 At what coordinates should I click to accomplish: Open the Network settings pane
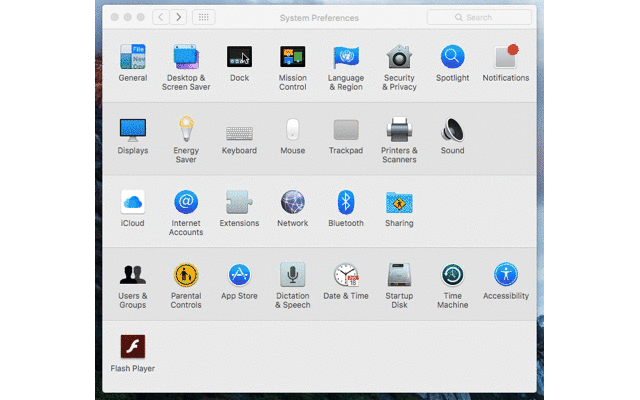(292, 203)
